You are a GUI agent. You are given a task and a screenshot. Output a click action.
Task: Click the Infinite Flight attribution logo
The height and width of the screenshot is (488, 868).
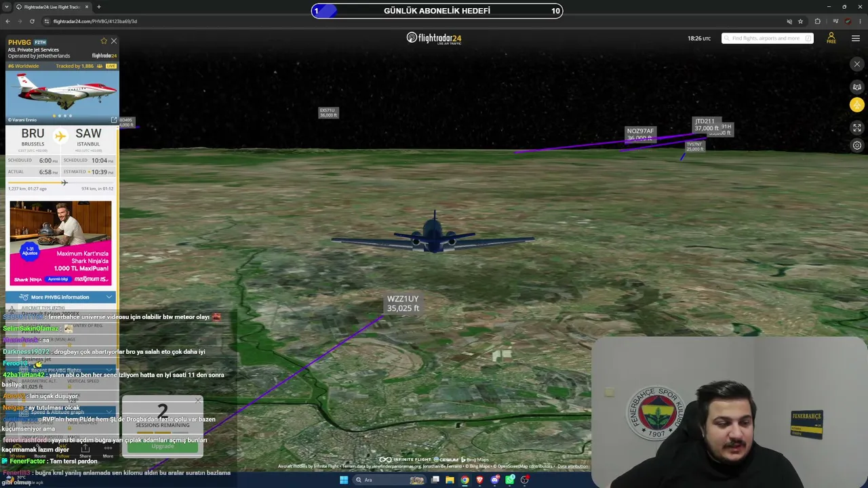[x=406, y=460]
